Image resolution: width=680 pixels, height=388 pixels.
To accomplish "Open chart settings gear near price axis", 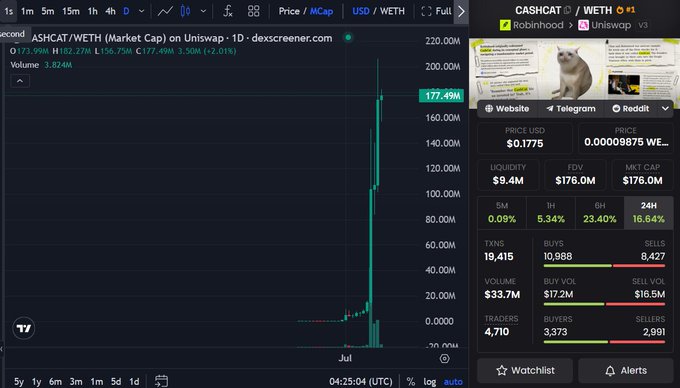I will (445, 359).
